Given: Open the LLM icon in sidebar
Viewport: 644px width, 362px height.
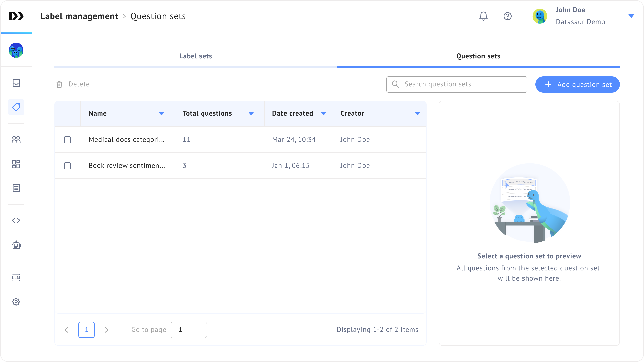Looking at the screenshot, I should click(16, 277).
